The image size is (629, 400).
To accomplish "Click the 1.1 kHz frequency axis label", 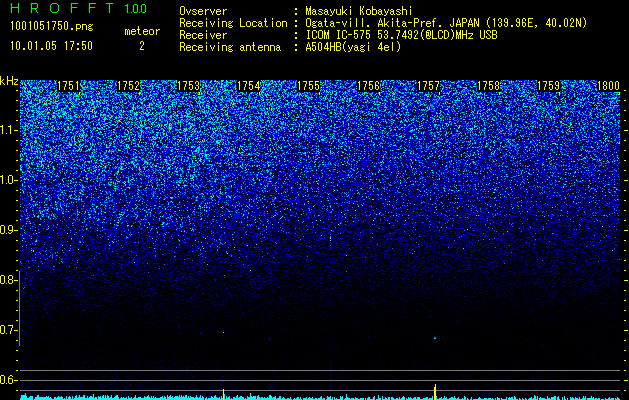I will 9,130.
